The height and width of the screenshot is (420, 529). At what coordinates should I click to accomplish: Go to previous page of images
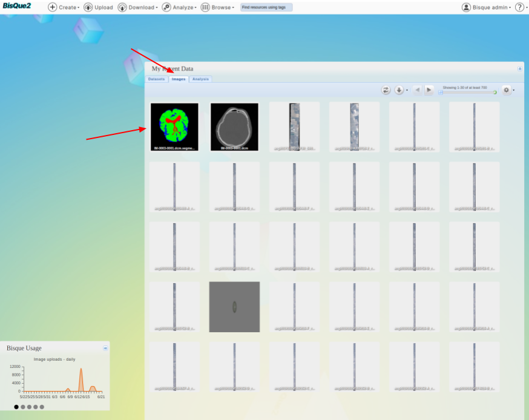[x=417, y=90]
